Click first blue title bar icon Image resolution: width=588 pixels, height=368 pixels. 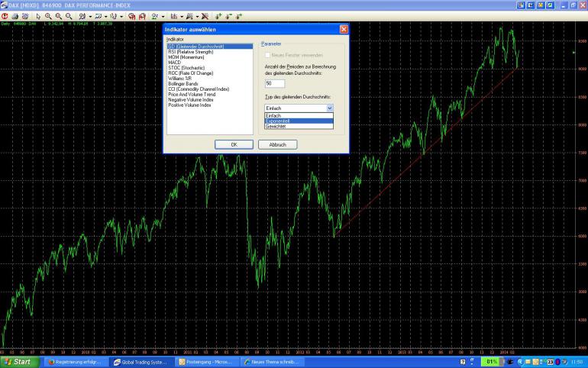click(521, 5)
